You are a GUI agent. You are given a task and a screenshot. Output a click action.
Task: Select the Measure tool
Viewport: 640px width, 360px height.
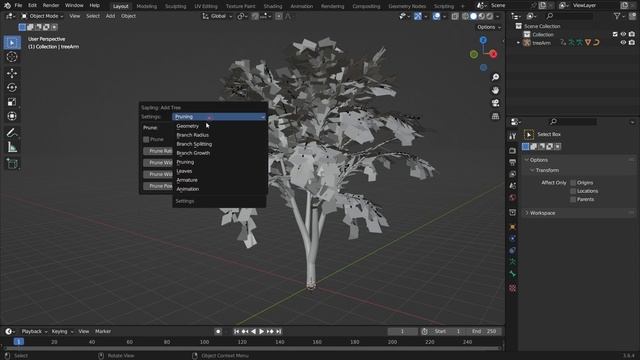(12, 147)
